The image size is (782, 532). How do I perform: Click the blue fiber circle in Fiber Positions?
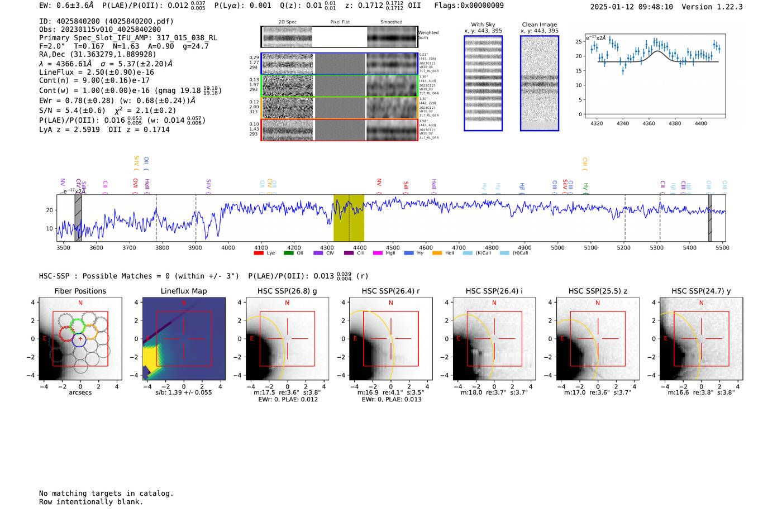(x=80, y=339)
